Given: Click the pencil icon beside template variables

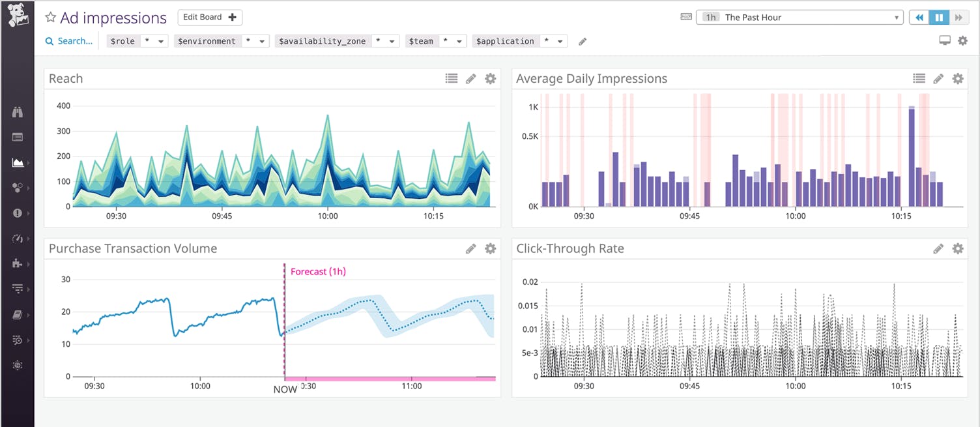Looking at the screenshot, I should pos(583,42).
